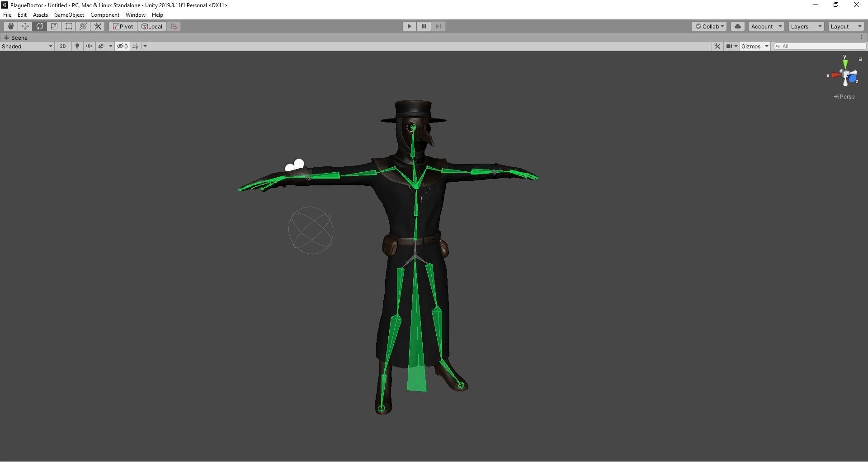868x462 pixels.
Task: Toggle scene lighting
Action: pos(77,46)
